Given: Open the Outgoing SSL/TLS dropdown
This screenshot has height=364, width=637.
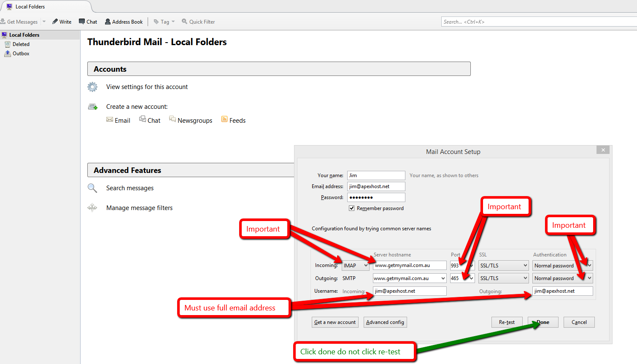Looking at the screenshot, I should pos(504,278).
